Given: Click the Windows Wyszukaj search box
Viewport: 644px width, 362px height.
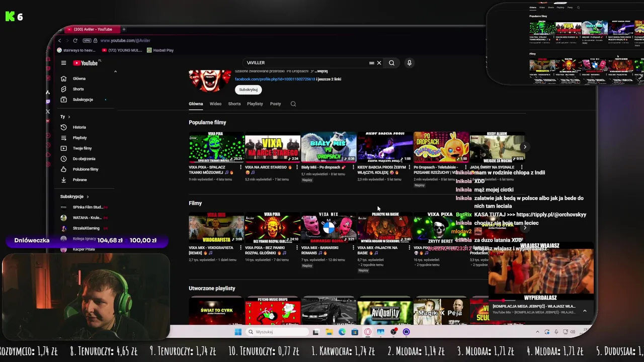Looking at the screenshot, I should tap(277, 332).
